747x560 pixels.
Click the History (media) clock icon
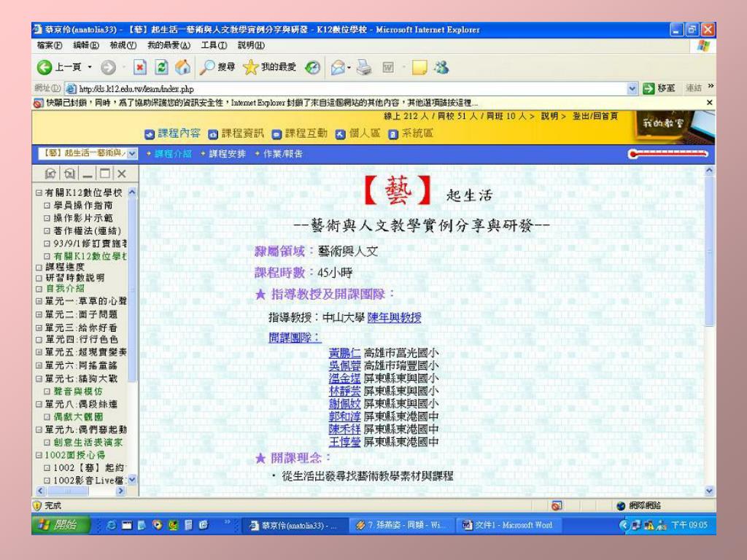312,68
